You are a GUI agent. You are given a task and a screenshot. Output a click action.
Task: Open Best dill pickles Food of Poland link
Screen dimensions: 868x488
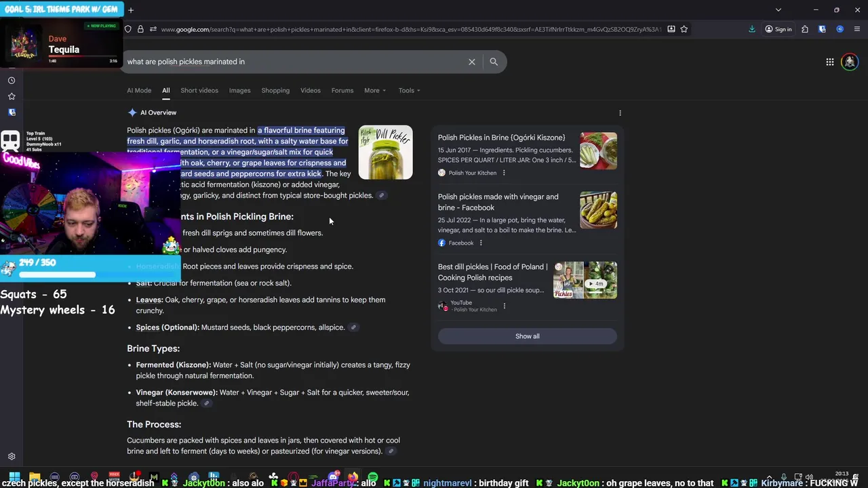click(493, 272)
